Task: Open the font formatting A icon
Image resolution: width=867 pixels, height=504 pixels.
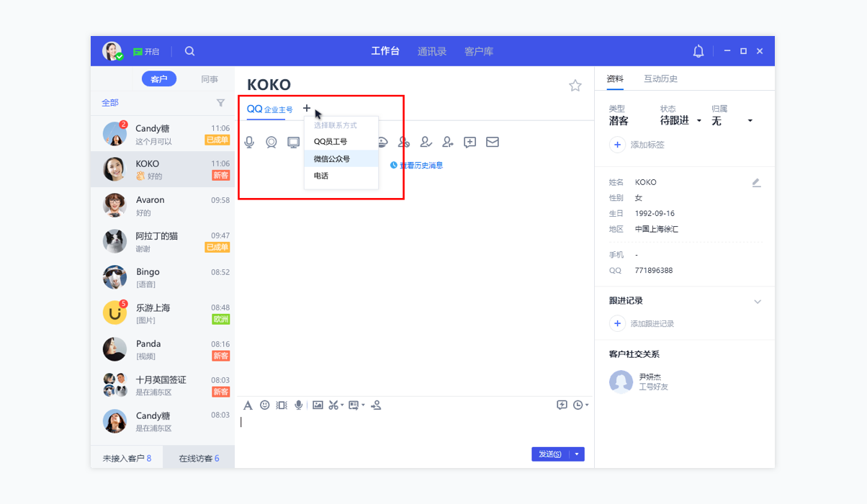Action: [x=248, y=405]
